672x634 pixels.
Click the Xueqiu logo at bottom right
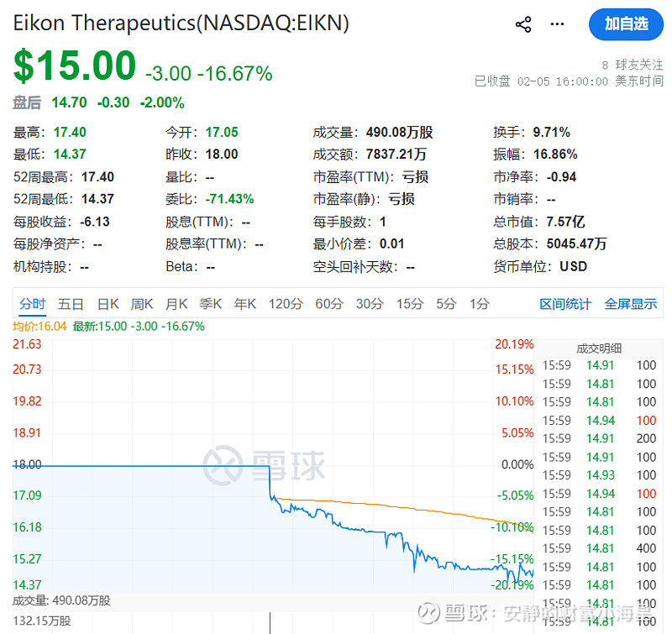coord(429,615)
